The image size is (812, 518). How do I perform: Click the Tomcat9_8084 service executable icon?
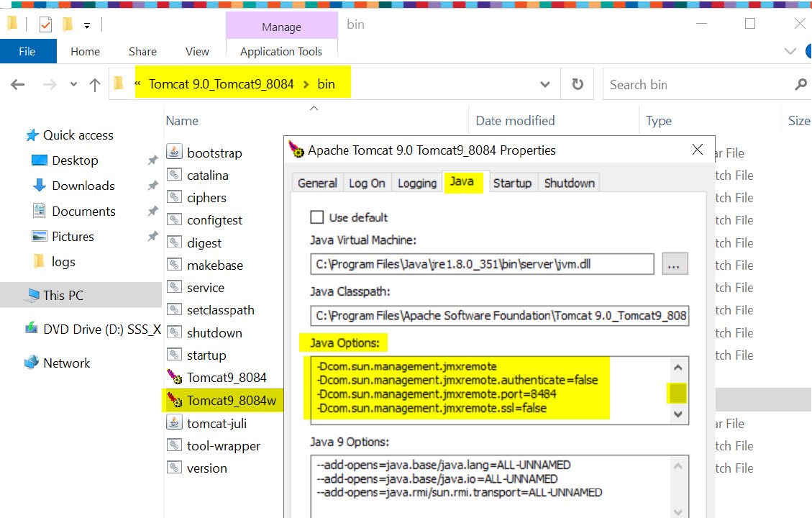coord(174,377)
